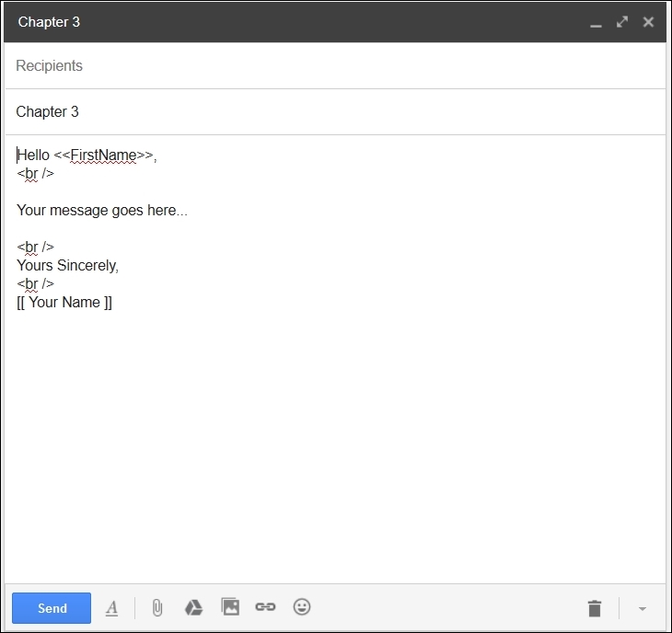Close the Chapter 3 compose window
The height and width of the screenshot is (633, 672).
(648, 22)
